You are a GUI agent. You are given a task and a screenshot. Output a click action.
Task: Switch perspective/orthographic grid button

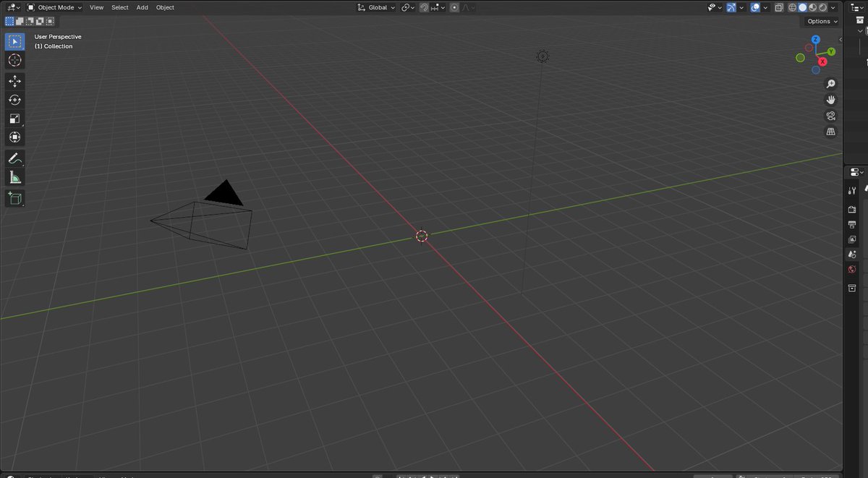(830, 132)
